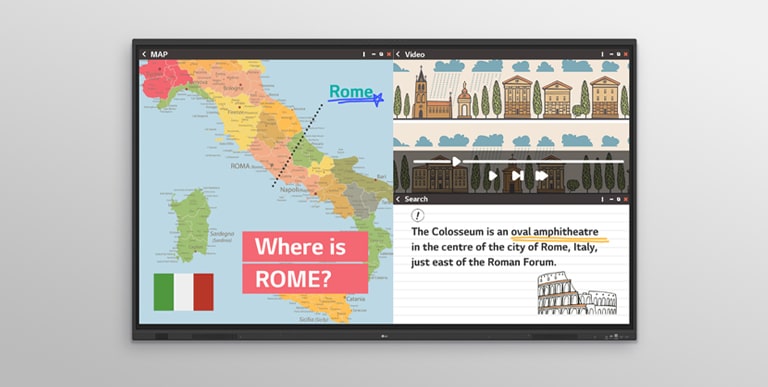Image resolution: width=768 pixels, height=387 pixels.
Task: Open the MAP panel more options menu
Action: click(x=364, y=54)
